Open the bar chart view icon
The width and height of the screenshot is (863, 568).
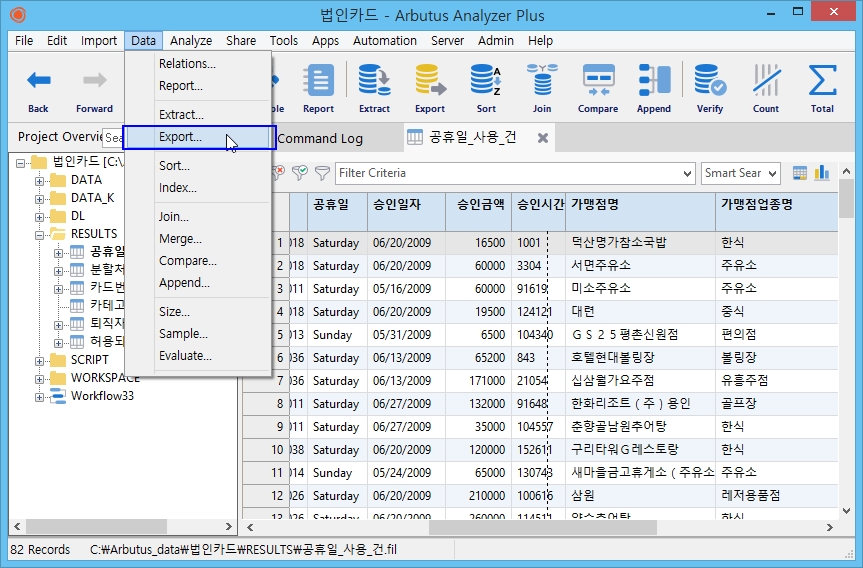(x=822, y=172)
